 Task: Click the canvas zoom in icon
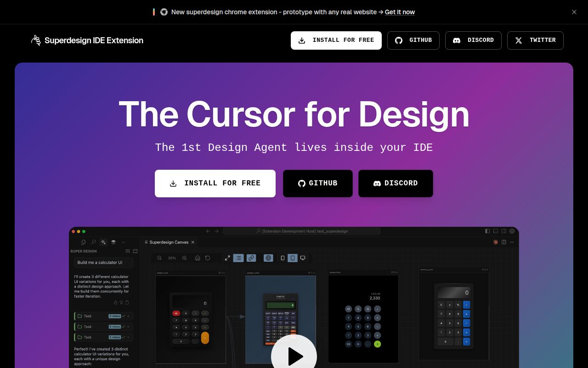184,258
